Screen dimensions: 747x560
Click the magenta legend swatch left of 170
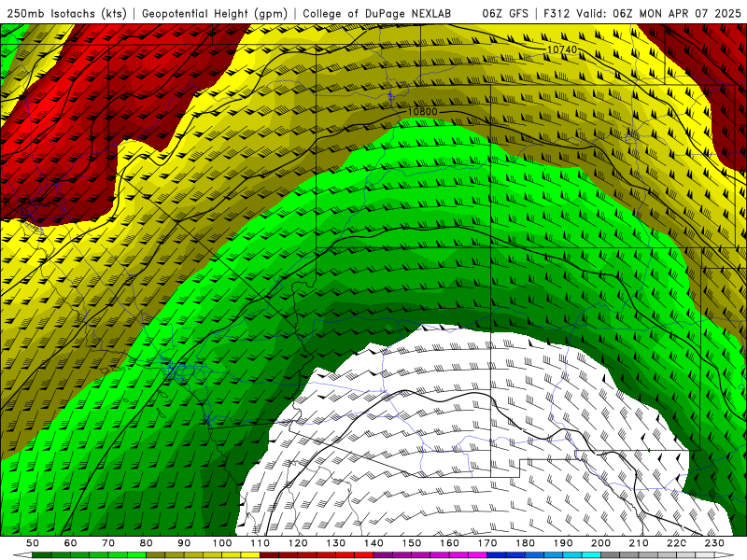477,555
